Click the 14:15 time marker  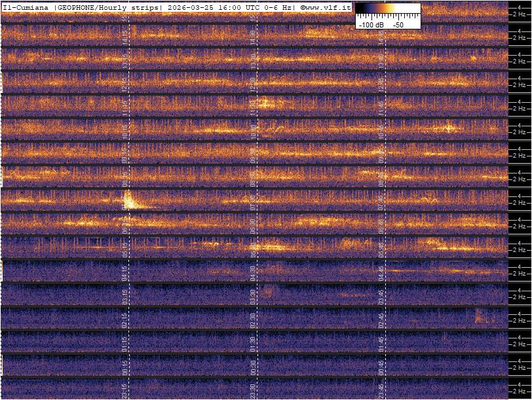pyautogui.click(x=124, y=39)
